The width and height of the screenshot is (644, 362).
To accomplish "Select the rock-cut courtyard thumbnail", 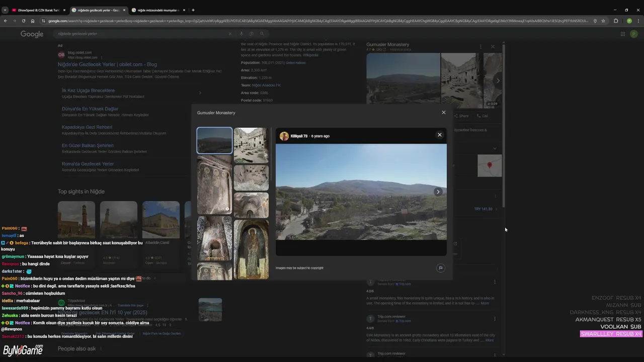I will point(251,145).
